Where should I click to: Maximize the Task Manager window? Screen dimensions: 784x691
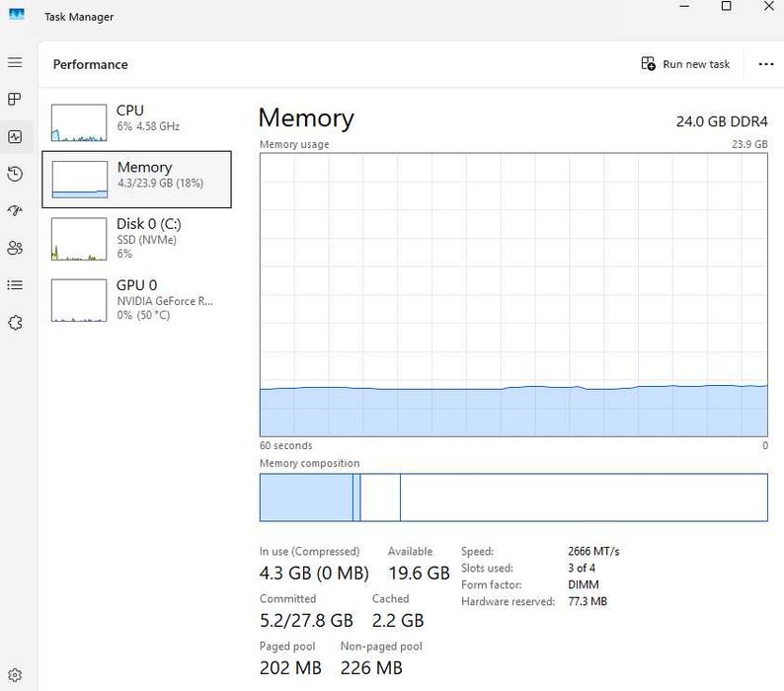click(x=727, y=6)
